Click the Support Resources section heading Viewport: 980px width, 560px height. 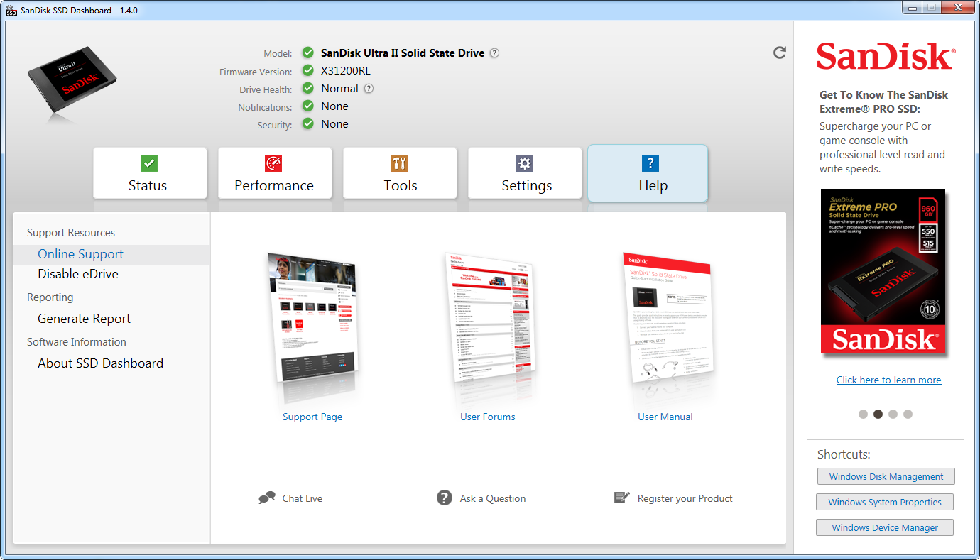tap(71, 233)
